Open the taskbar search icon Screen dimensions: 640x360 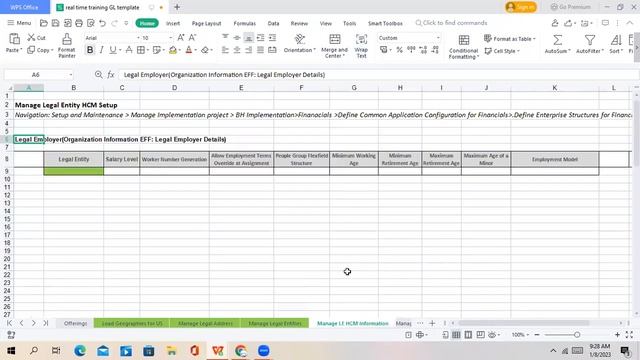point(34,351)
